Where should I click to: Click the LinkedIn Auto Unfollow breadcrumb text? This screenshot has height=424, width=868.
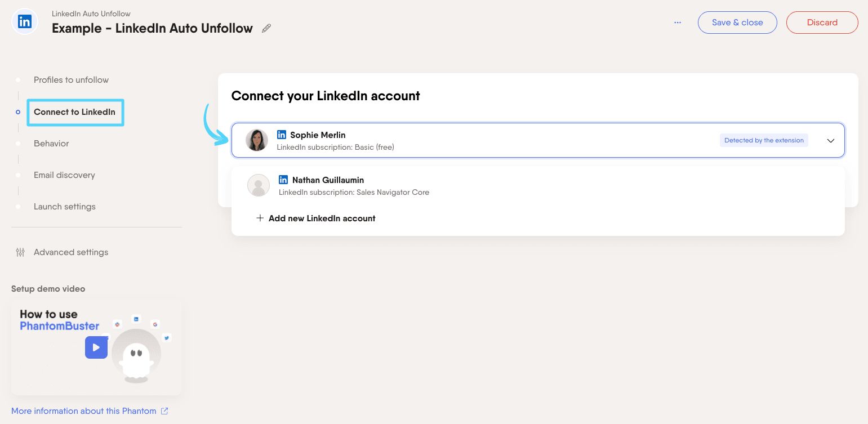[91, 13]
